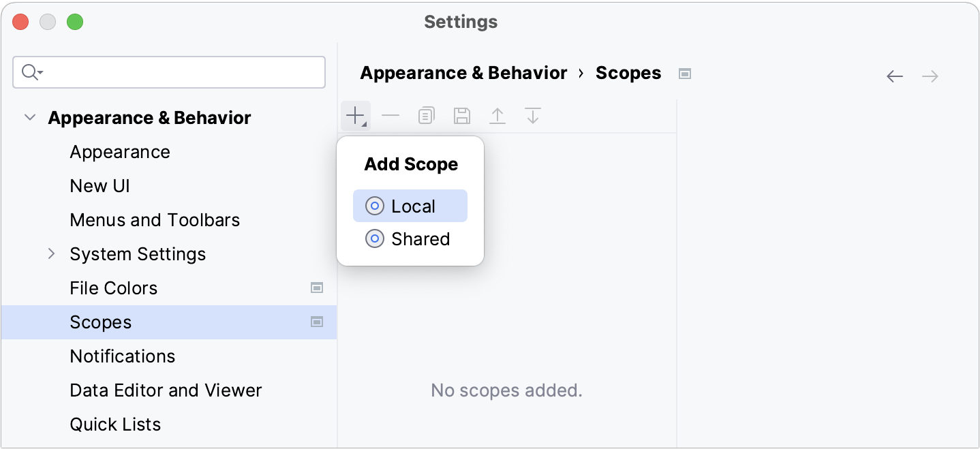This screenshot has height=449, width=980.
Task: Open the Notifications settings page
Action: (122, 356)
